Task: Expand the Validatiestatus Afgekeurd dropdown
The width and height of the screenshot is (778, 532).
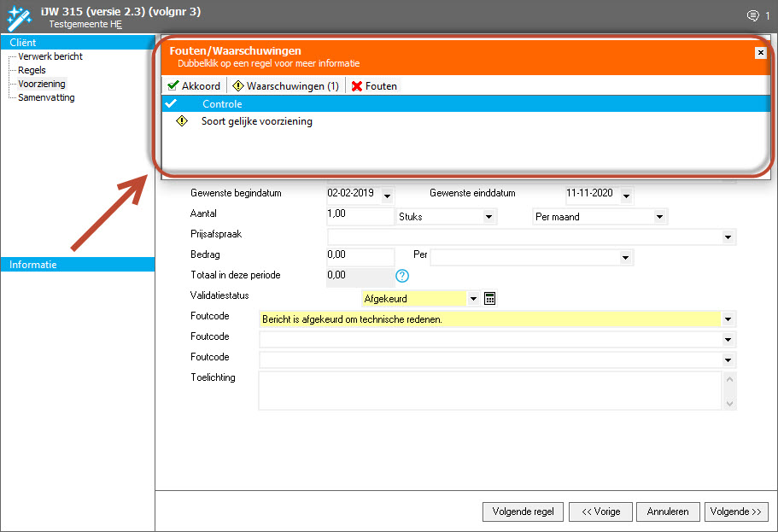Action: 473,299
